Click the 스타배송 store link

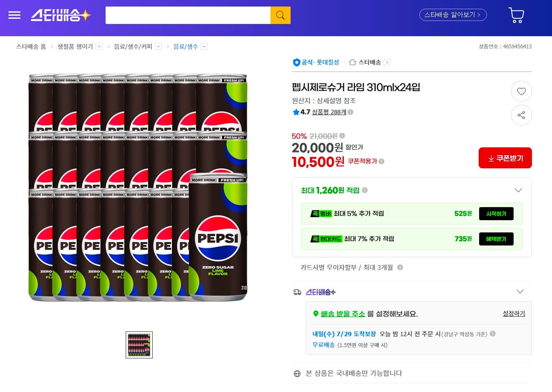click(x=370, y=62)
